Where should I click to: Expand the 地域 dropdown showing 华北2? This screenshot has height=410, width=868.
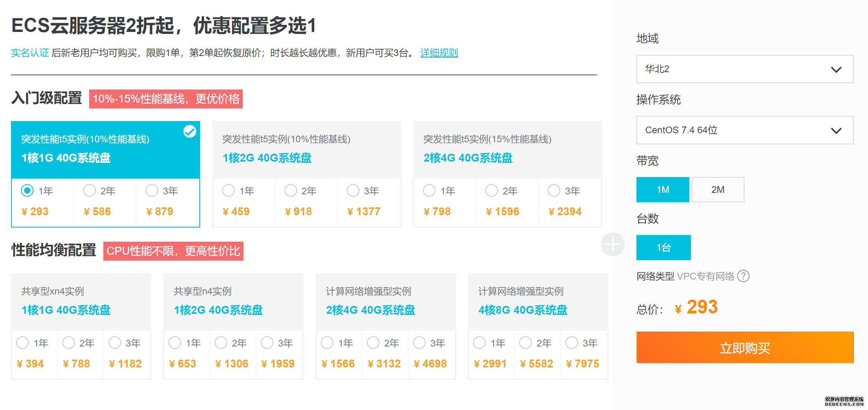(x=744, y=69)
